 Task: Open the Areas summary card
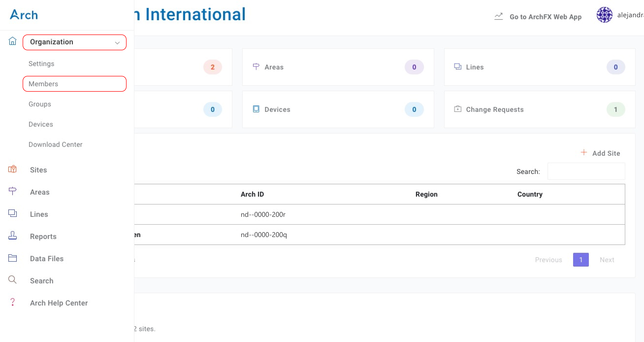coord(338,67)
